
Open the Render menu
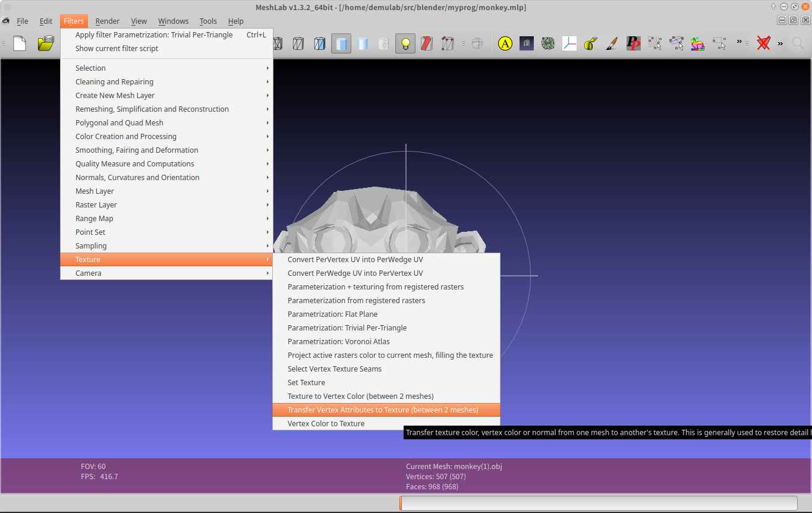click(x=108, y=21)
